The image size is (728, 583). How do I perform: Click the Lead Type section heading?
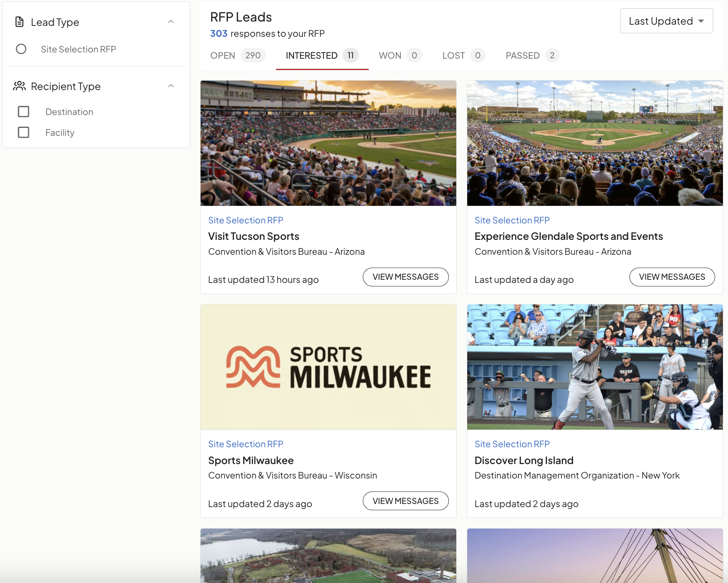(x=55, y=22)
